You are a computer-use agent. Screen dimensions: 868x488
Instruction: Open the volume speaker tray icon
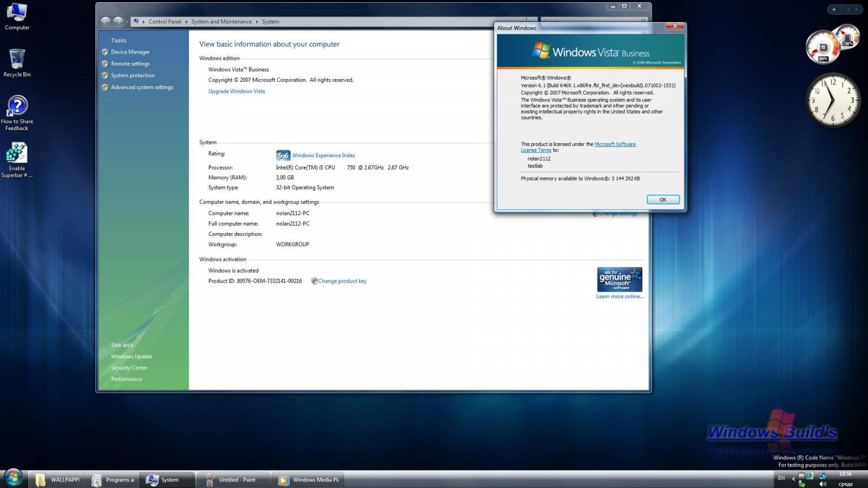pyautogui.click(x=822, y=484)
